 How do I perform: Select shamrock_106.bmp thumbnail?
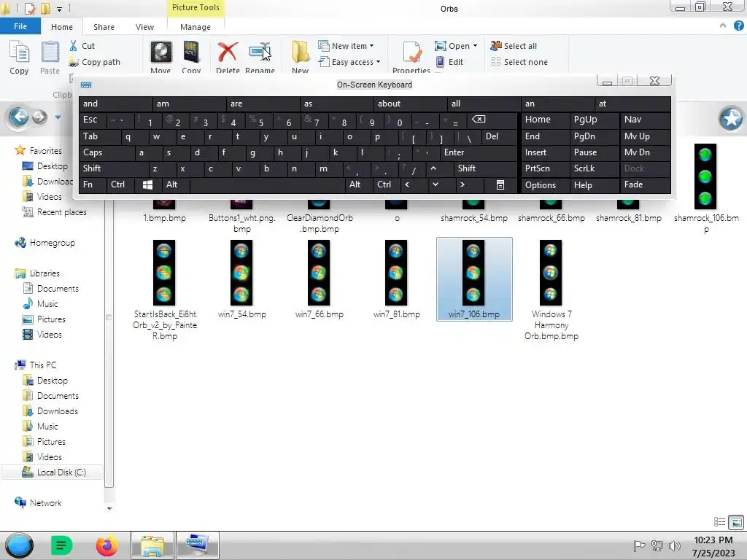click(x=705, y=176)
